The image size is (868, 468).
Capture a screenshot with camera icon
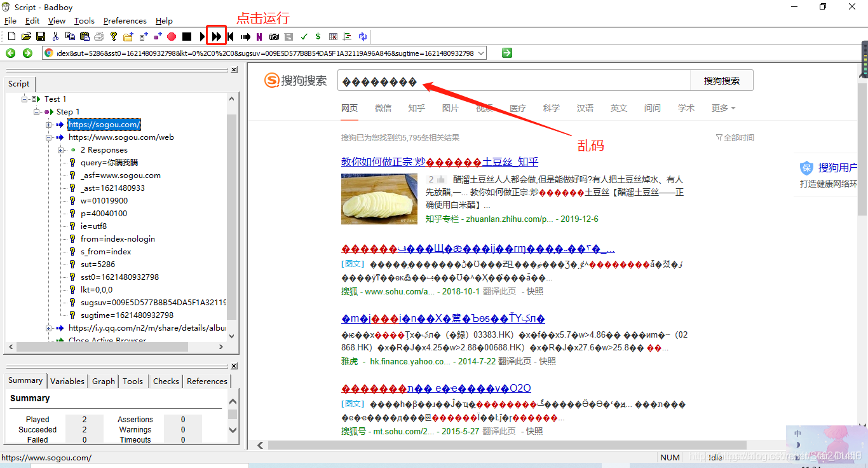[x=274, y=37]
